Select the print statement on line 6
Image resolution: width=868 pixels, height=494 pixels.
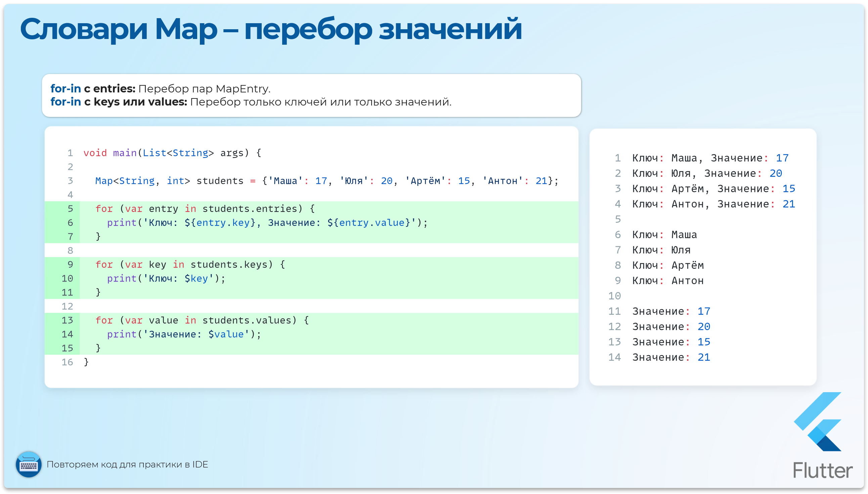pos(268,222)
